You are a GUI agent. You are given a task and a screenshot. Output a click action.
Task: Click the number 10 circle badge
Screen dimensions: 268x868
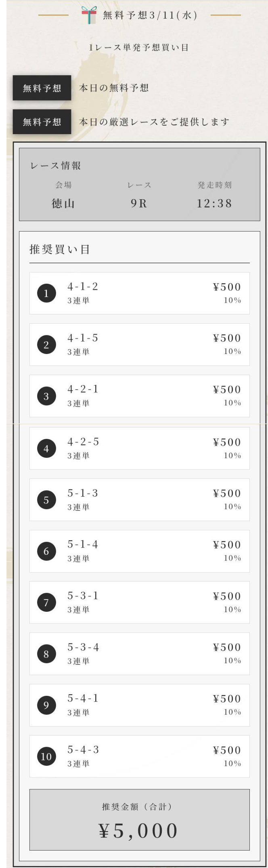click(x=46, y=756)
